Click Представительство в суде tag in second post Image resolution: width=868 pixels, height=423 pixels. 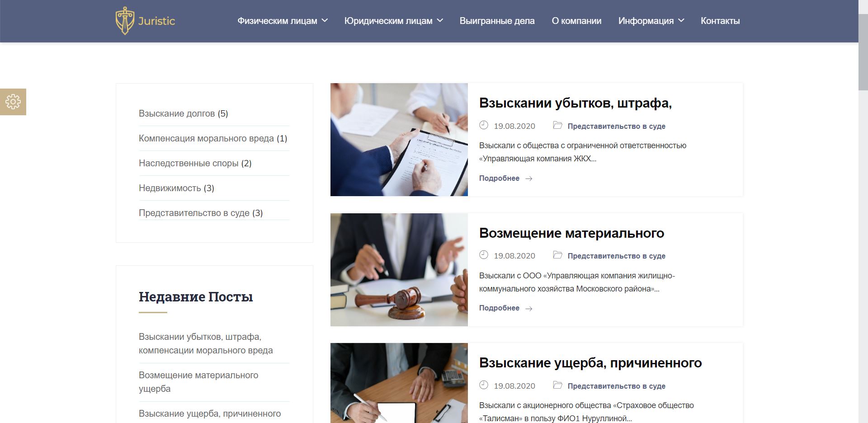pos(617,256)
